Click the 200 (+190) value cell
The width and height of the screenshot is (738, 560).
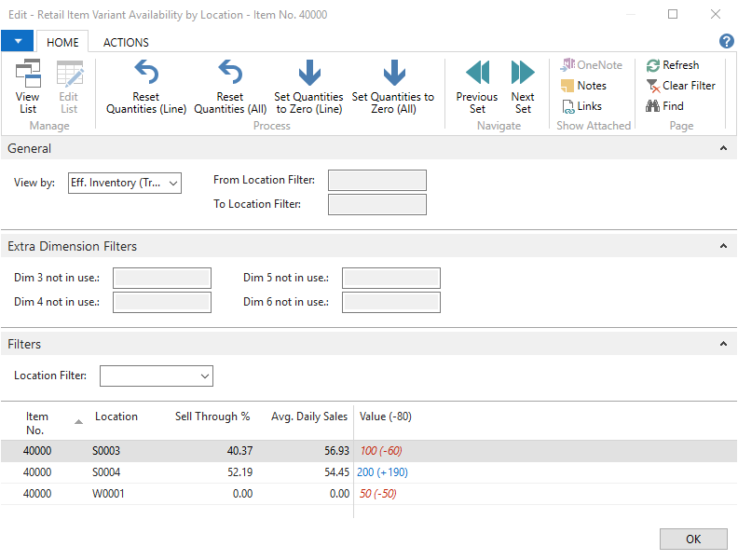tap(382, 472)
